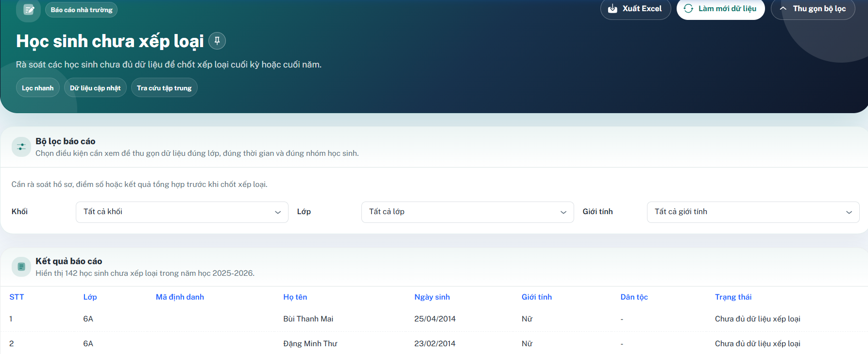The height and width of the screenshot is (354, 868).
Task: Open the Báo cáo nhà trường breadcrumb
Action: (82, 10)
